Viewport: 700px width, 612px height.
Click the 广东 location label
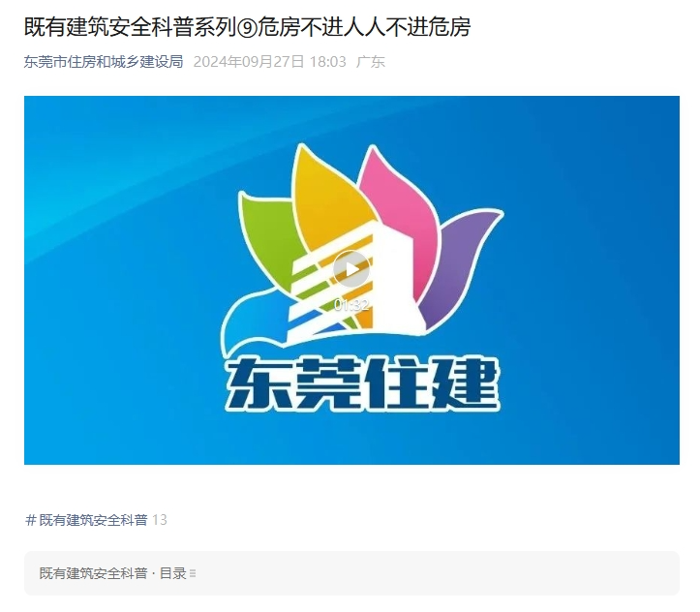[371, 62]
